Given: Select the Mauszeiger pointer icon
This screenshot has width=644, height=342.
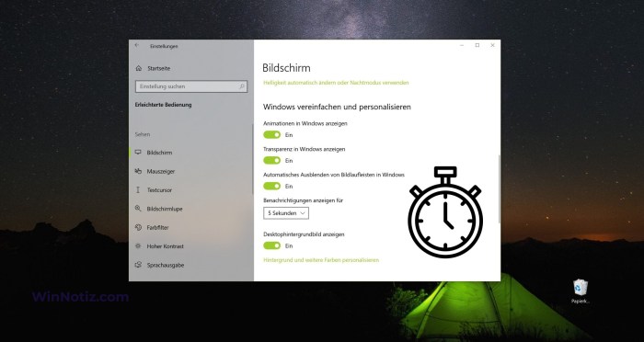Looking at the screenshot, I should [x=138, y=171].
